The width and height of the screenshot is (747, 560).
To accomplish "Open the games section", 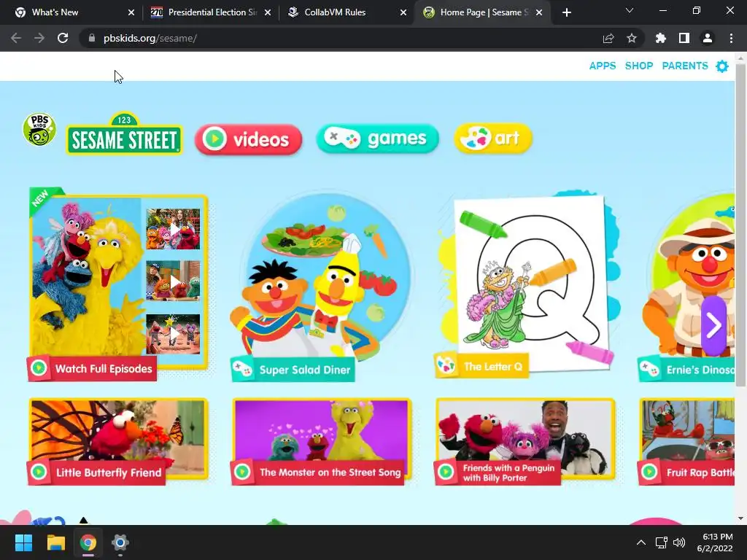I will (x=377, y=139).
